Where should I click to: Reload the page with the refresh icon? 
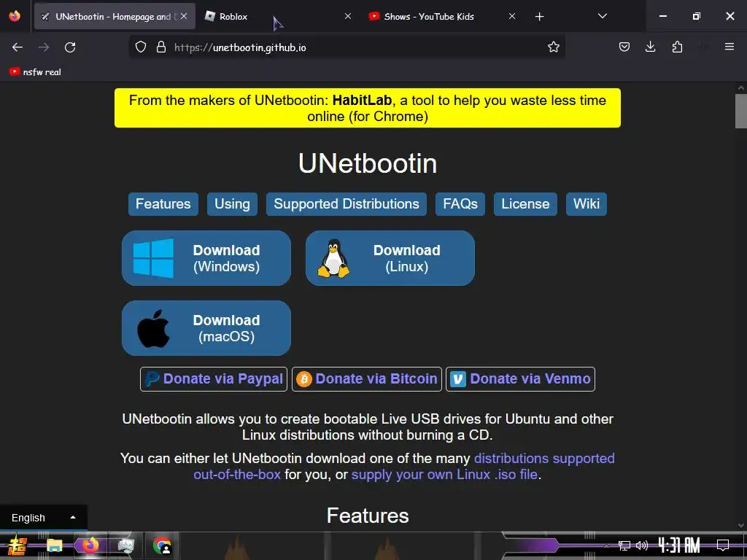pyautogui.click(x=70, y=47)
